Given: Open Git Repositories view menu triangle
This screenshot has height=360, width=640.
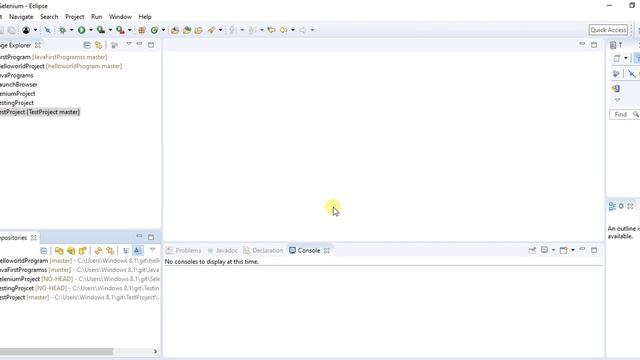Looking at the screenshot, I should pyautogui.click(x=152, y=250).
